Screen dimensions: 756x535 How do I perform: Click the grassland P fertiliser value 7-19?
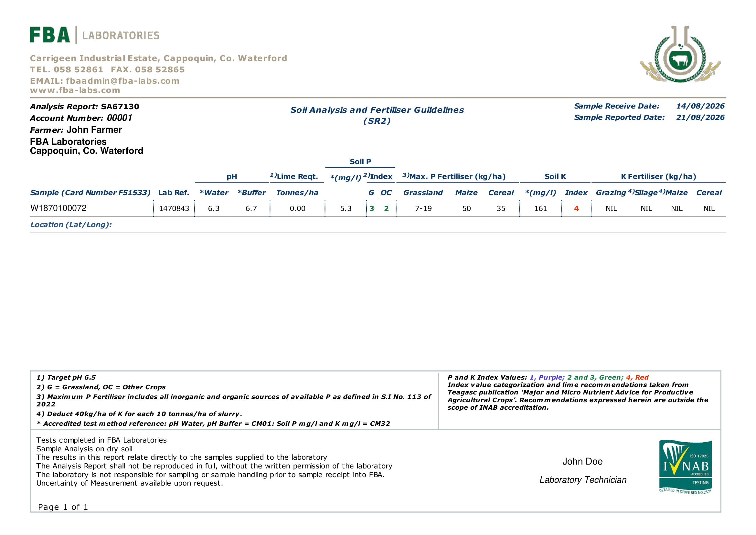tap(423, 208)
